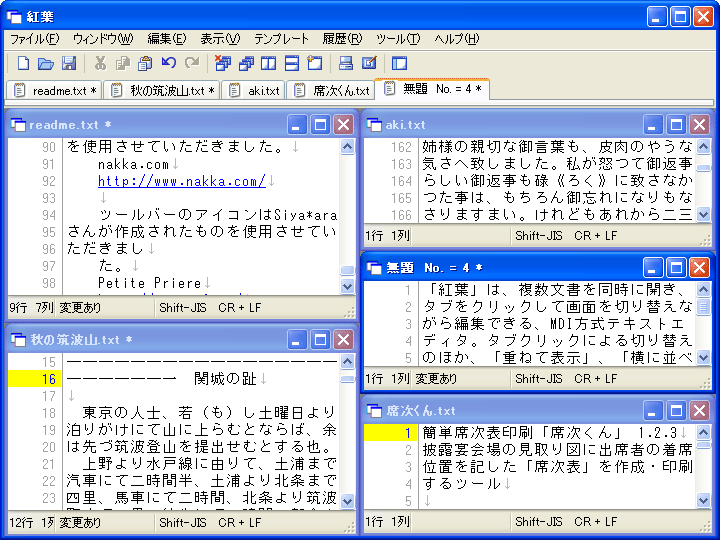Screen dimensions: 720x540
Task: Click scroll down arrow in readme.txt
Action: point(348,286)
